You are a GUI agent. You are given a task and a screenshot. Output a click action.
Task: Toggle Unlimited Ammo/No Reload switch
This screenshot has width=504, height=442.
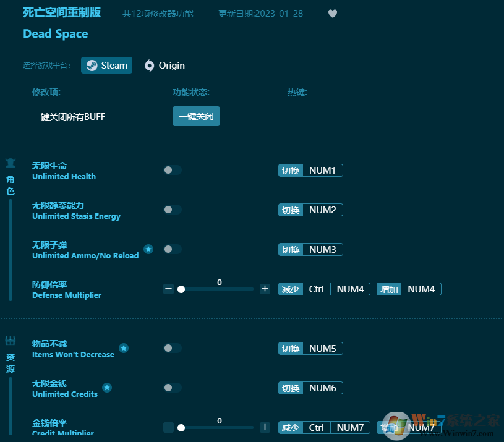[173, 249]
